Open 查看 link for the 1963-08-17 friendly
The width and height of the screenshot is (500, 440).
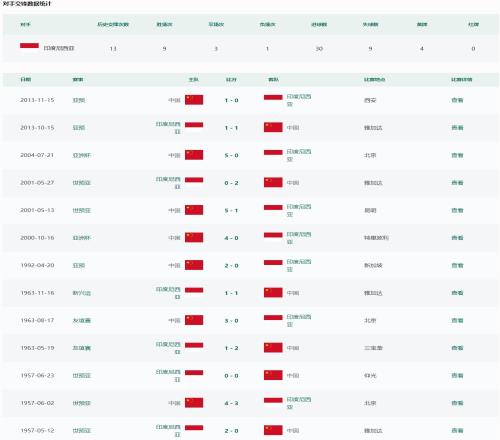pos(457,320)
